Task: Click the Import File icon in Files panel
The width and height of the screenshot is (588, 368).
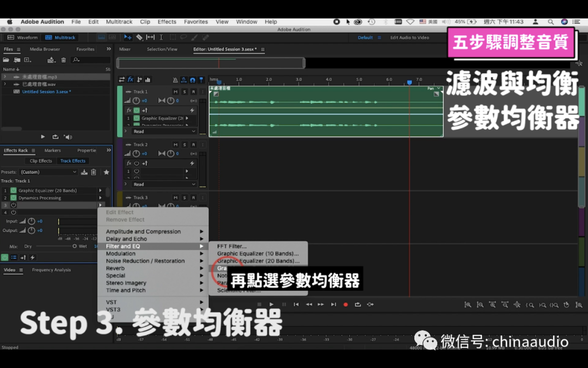Action: (17, 60)
